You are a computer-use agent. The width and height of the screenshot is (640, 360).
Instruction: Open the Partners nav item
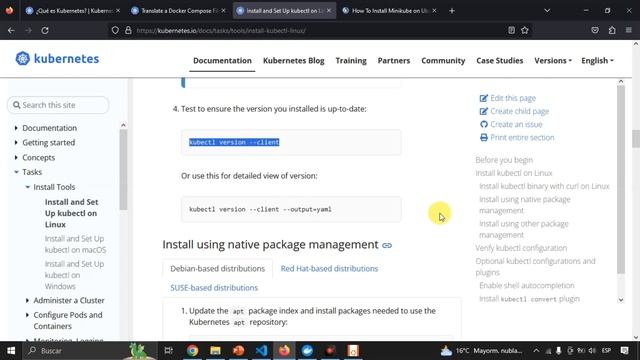pos(393,60)
